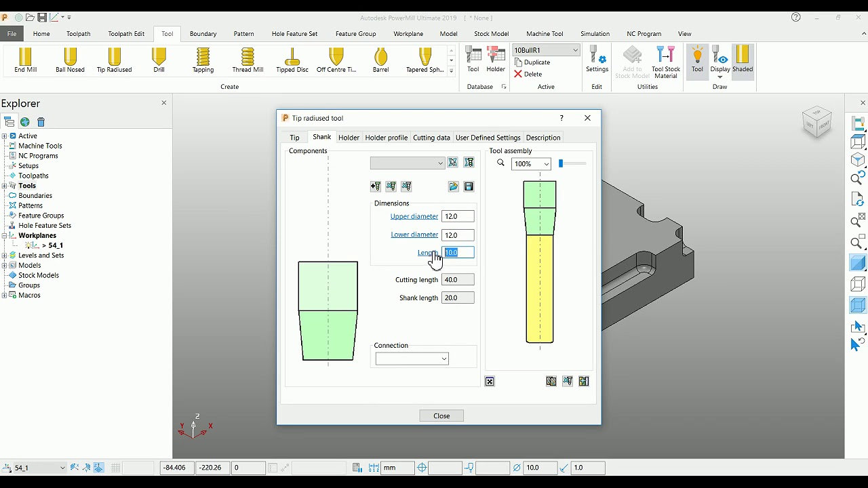Expand the Macros tree node
The width and height of the screenshot is (868, 488).
[x=5, y=296]
